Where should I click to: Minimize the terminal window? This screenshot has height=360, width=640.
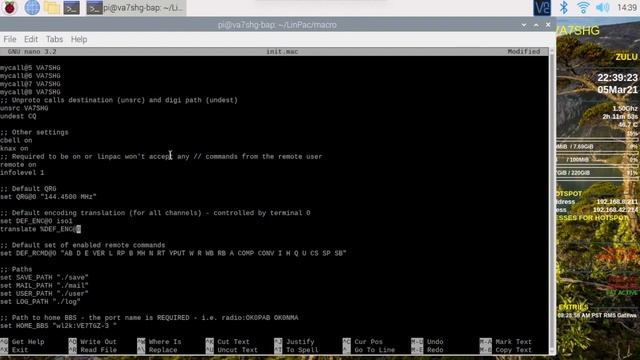pos(524,25)
